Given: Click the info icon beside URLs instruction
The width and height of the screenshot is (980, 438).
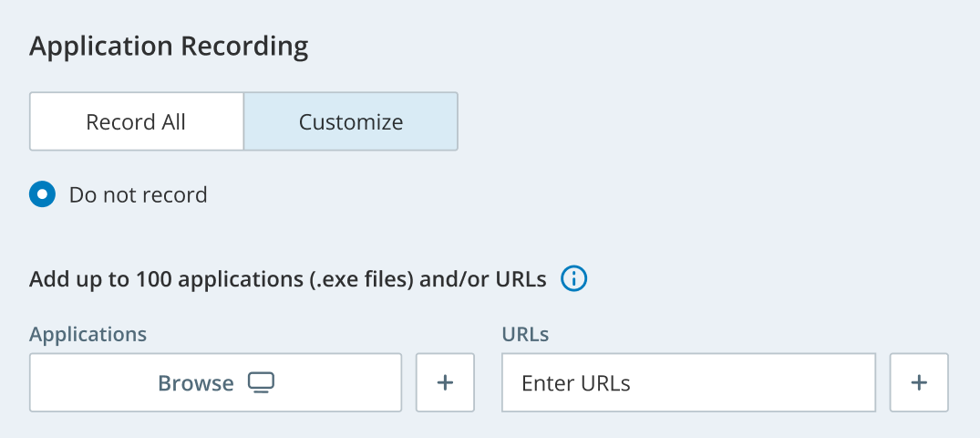Looking at the screenshot, I should pos(573,279).
